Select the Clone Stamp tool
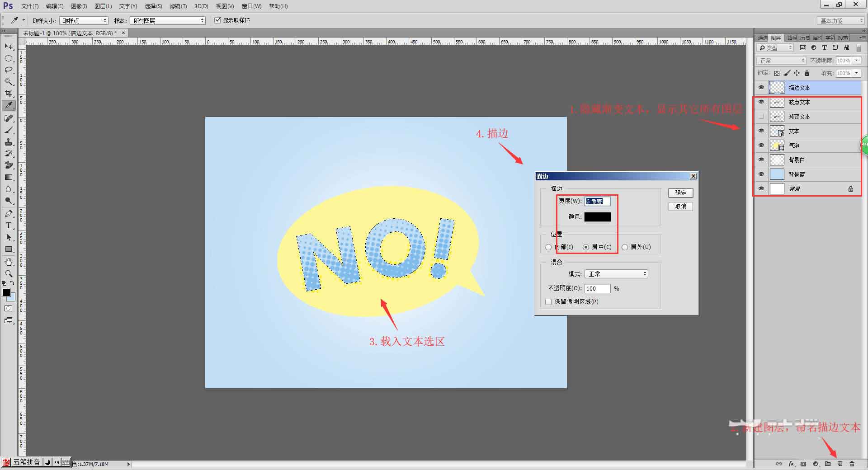 (x=9, y=142)
